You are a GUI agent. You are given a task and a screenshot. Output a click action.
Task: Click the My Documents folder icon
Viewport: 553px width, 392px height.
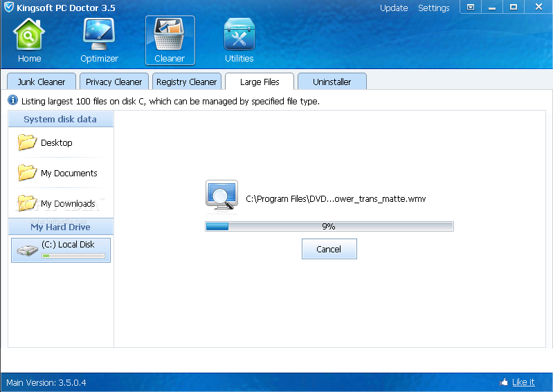(27, 173)
